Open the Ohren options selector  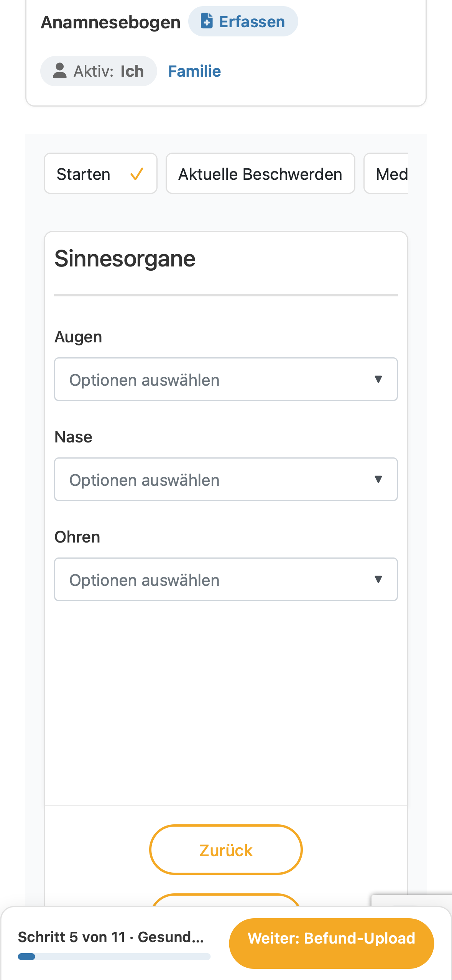226,579
